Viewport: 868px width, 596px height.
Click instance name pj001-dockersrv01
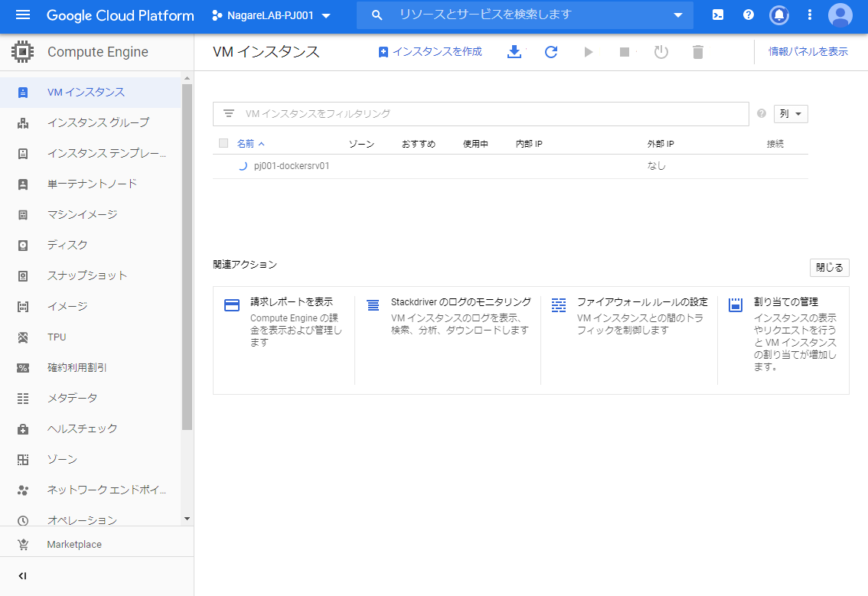pos(292,166)
